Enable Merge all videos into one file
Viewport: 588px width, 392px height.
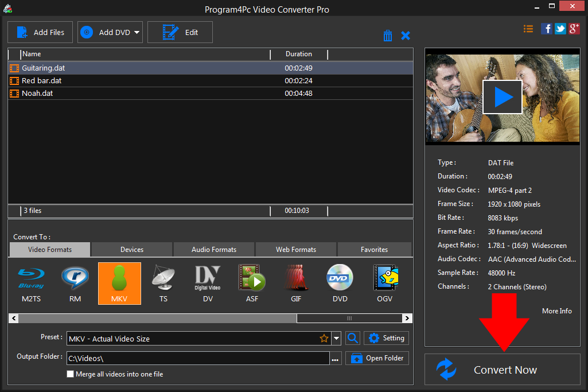coord(71,374)
